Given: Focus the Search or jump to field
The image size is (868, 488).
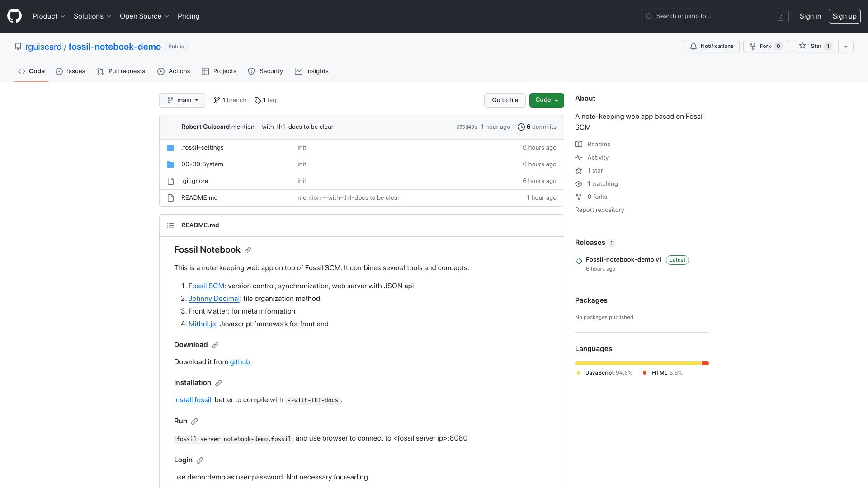Looking at the screenshot, I should (715, 16).
